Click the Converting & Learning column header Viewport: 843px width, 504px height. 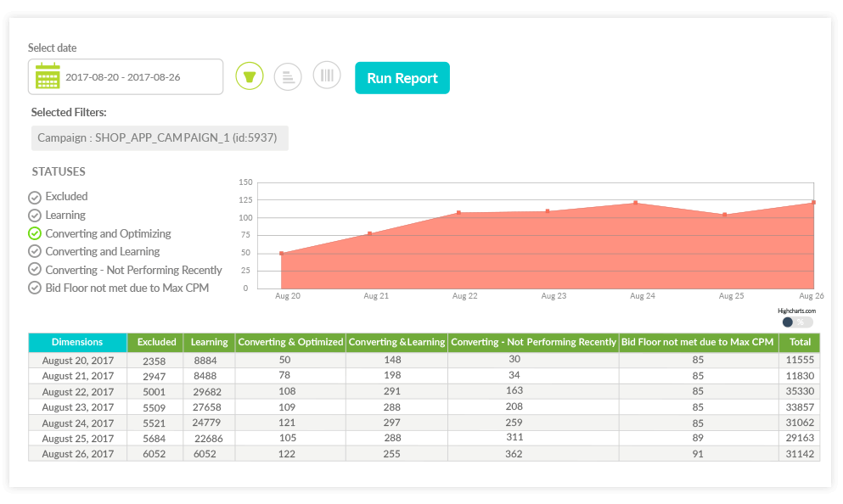click(x=396, y=342)
